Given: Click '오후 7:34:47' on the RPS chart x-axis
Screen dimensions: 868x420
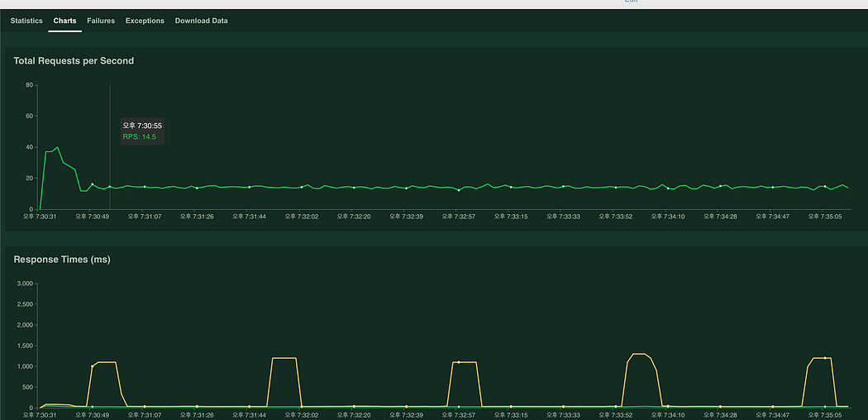Looking at the screenshot, I should pos(772,217).
